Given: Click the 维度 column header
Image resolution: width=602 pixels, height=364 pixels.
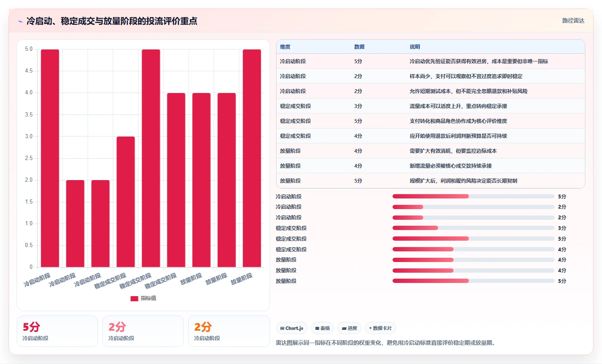Looking at the screenshot, I should (x=285, y=47).
